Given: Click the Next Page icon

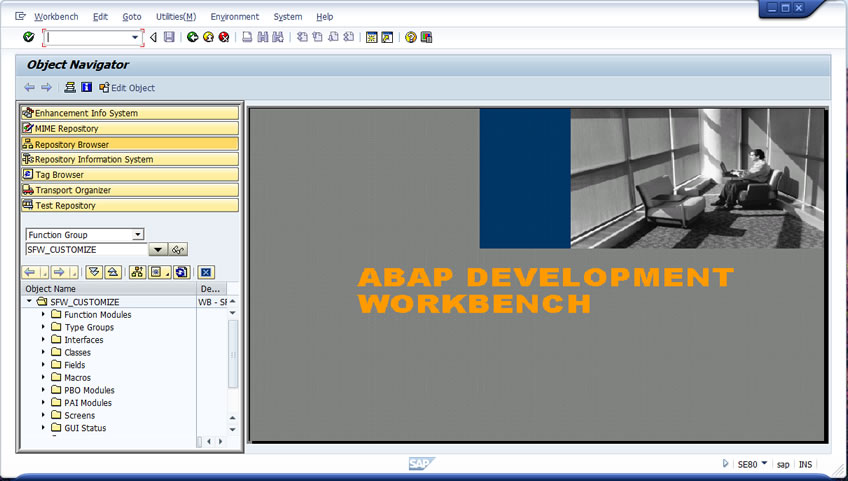Looking at the screenshot, I should click(x=333, y=37).
